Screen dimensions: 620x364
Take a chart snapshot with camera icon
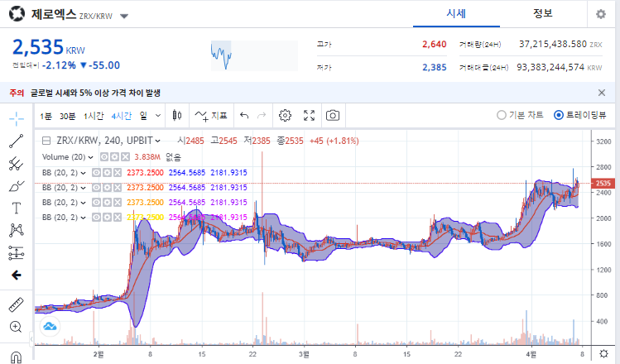point(333,116)
